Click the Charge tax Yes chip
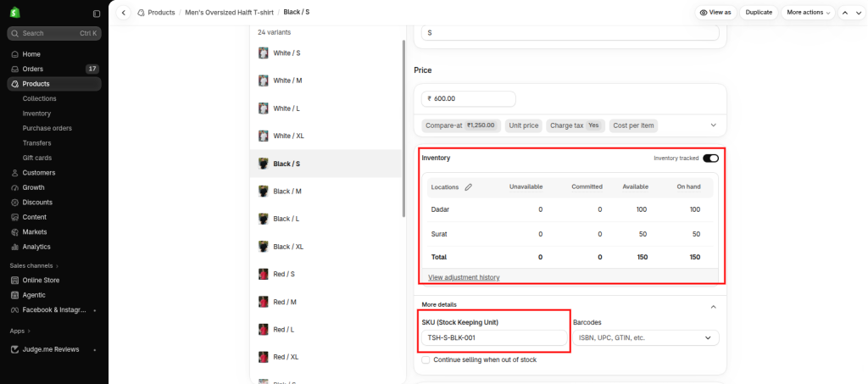 point(576,125)
